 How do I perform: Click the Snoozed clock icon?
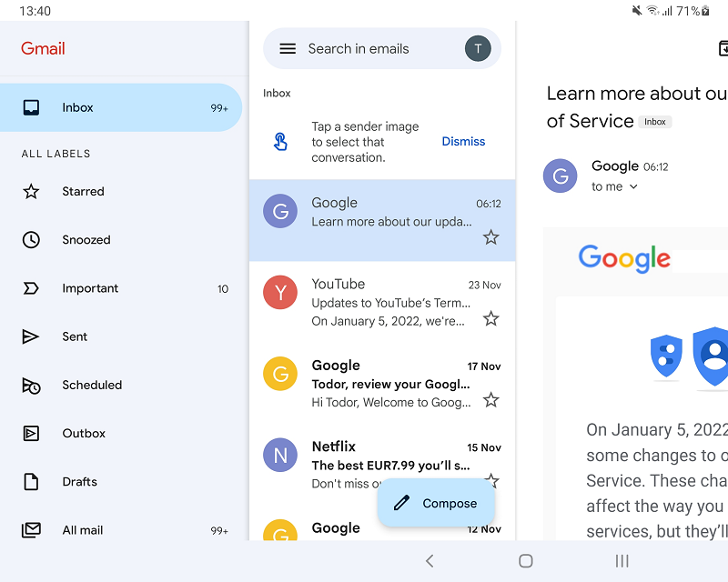tap(31, 240)
